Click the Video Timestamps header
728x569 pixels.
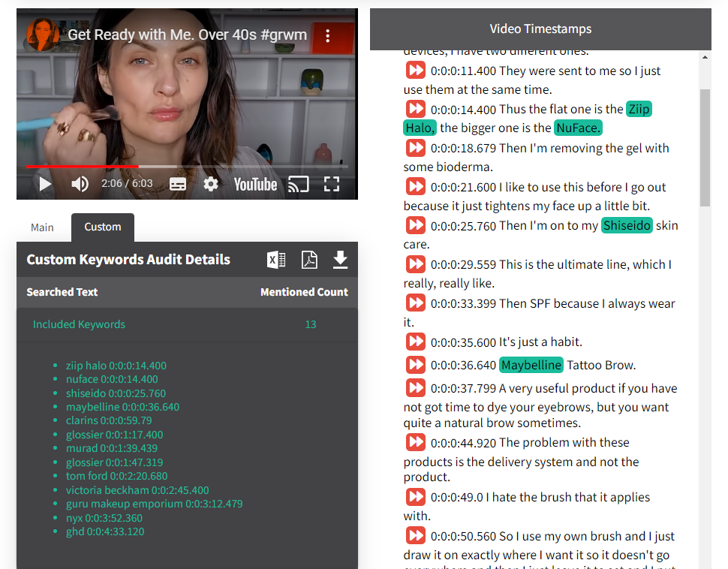[540, 29]
